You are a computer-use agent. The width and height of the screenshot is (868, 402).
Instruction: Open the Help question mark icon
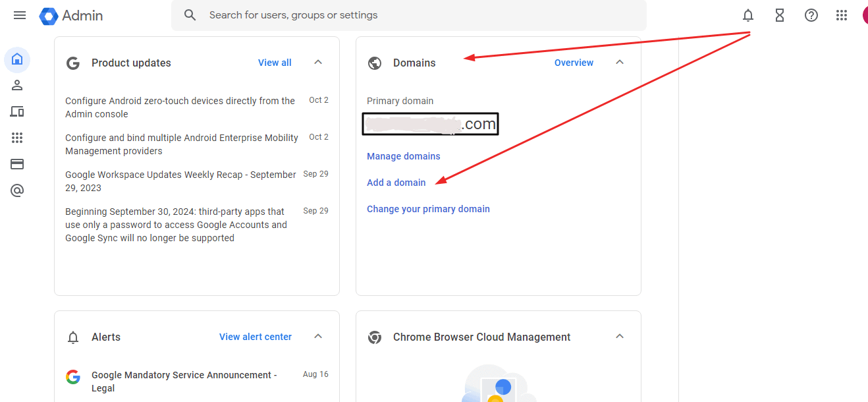[x=811, y=15]
